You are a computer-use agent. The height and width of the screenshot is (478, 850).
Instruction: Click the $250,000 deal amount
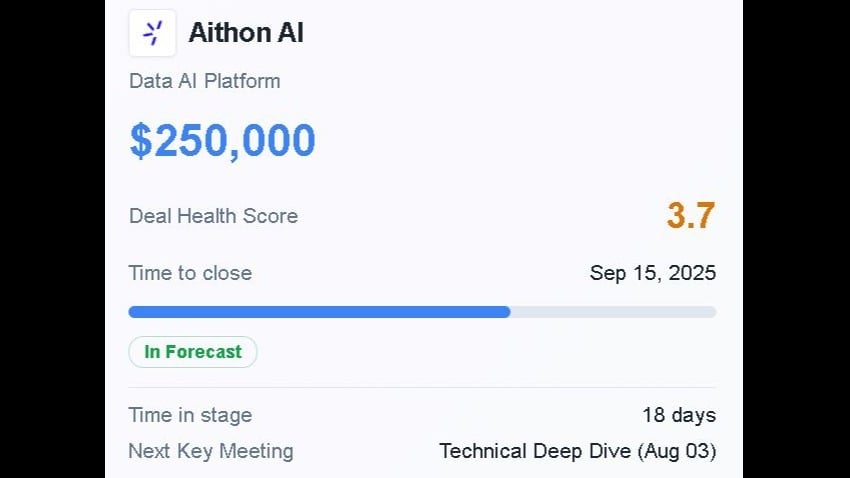click(222, 141)
